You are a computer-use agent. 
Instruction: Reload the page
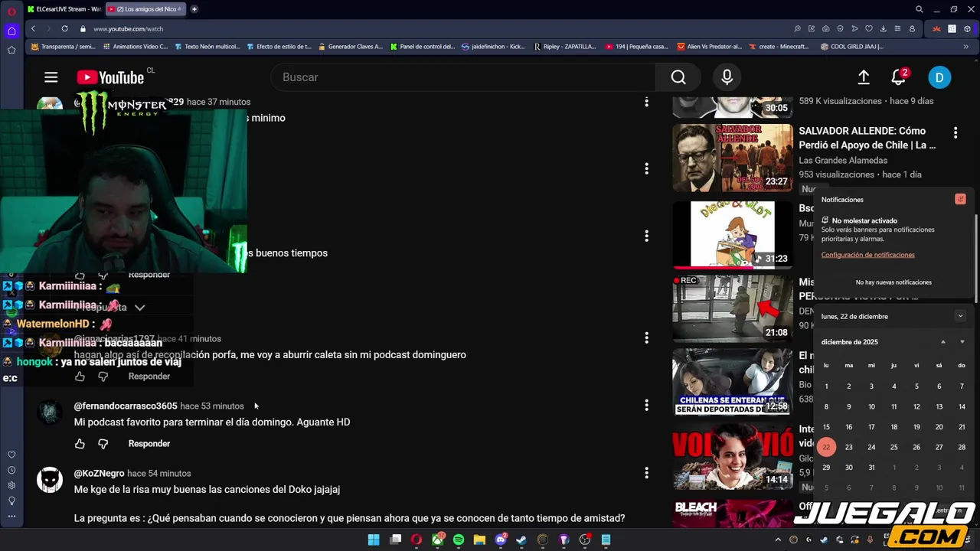tap(64, 29)
